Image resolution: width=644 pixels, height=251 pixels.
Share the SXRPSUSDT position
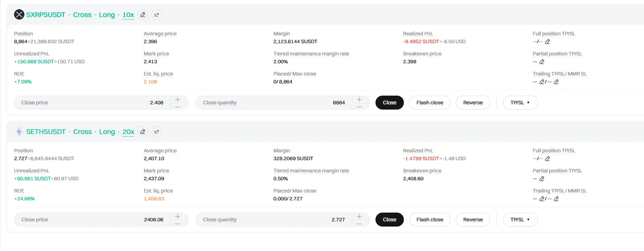(156, 15)
